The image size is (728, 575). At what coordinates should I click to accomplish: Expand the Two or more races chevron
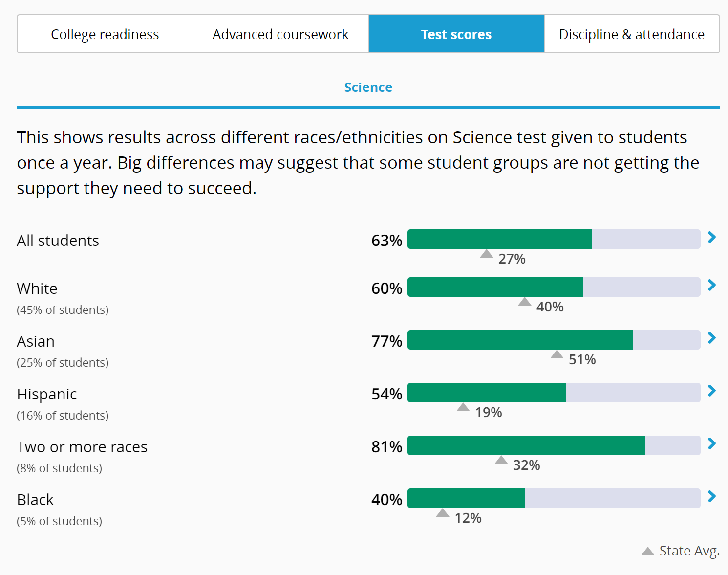(x=712, y=444)
